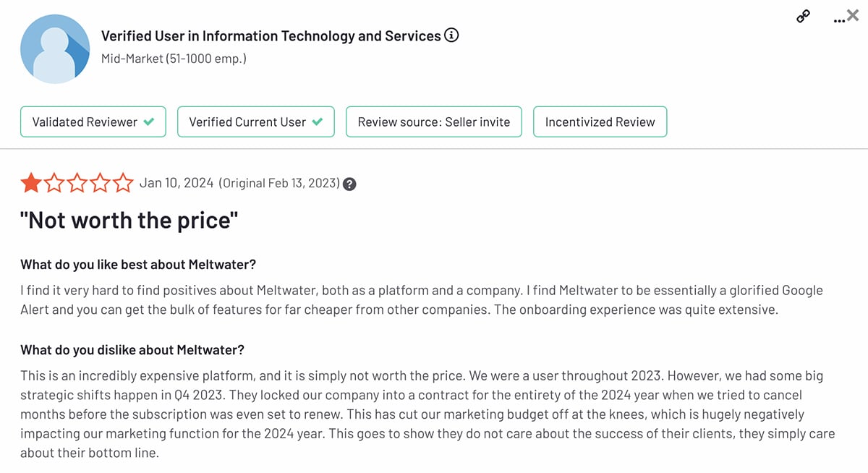This screenshot has width=868, height=473.
Task: Click the green checkmark in Validated Reviewer
Action: [x=149, y=122]
